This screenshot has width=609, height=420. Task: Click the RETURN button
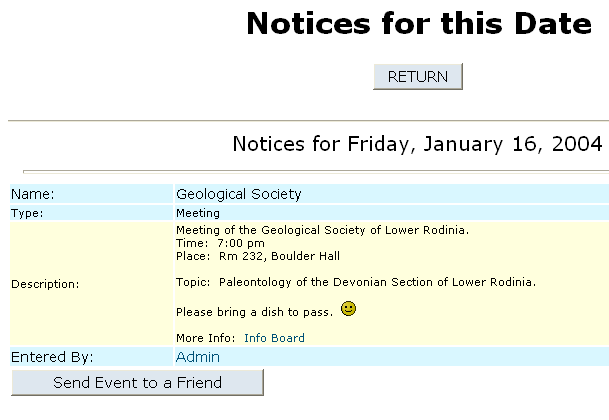point(417,77)
